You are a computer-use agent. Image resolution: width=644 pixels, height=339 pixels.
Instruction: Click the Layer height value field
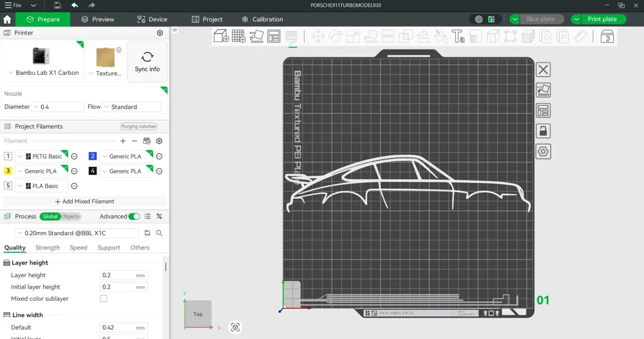(x=124, y=275)
